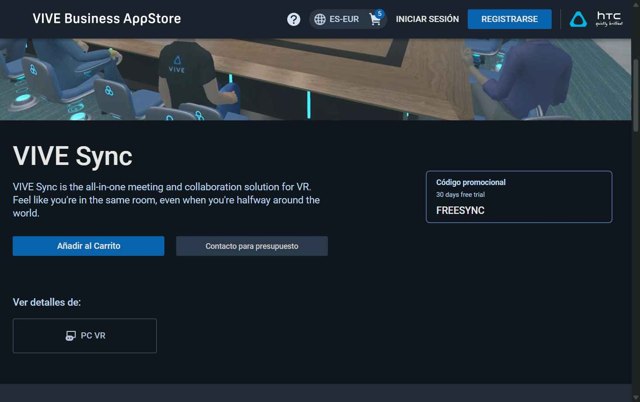
Task: Select the PC VR details button
Action: [85, 335]
